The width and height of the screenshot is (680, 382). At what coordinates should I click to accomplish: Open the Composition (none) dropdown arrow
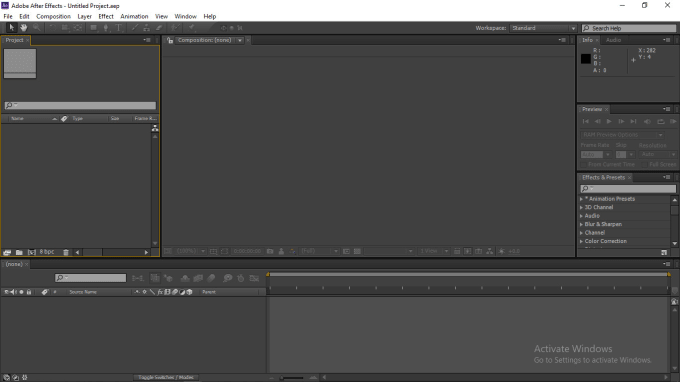click(240, 40)
